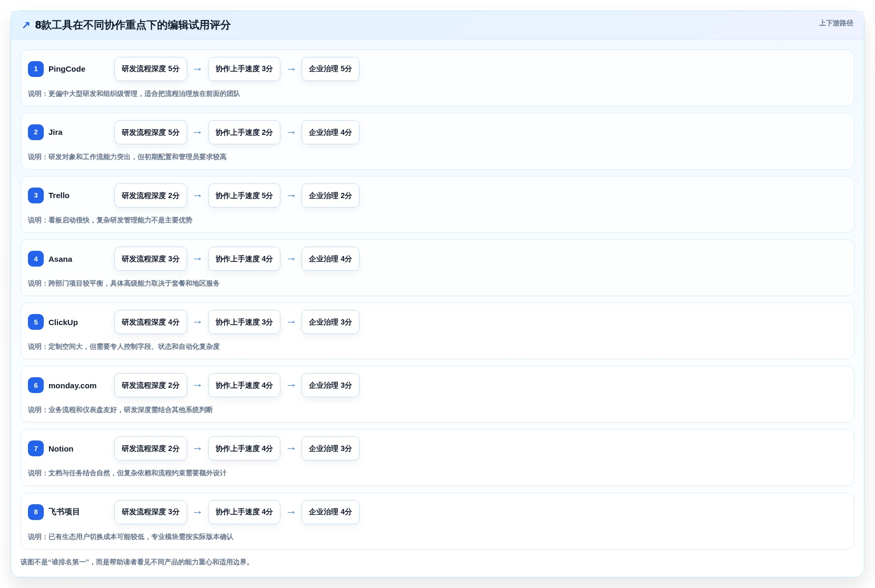875x588 pixels.
Task: Click the PingCode tool name
Action: [x=67, y=69]
